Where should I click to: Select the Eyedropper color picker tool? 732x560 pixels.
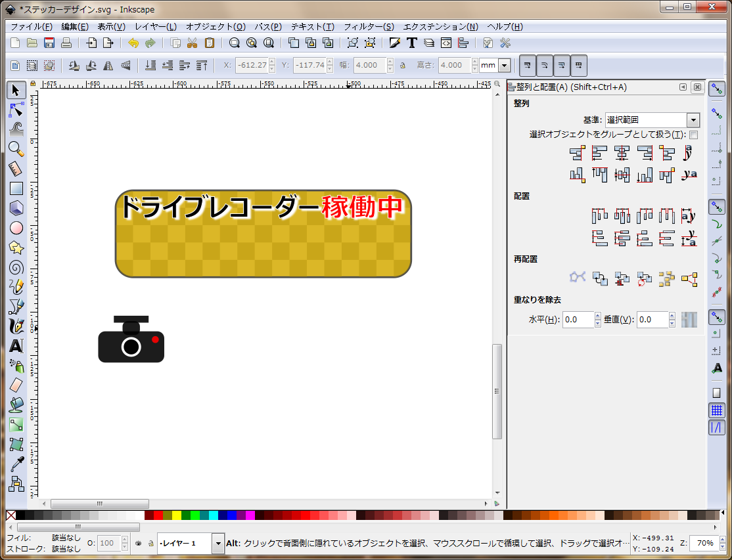[x=16, y=464]
